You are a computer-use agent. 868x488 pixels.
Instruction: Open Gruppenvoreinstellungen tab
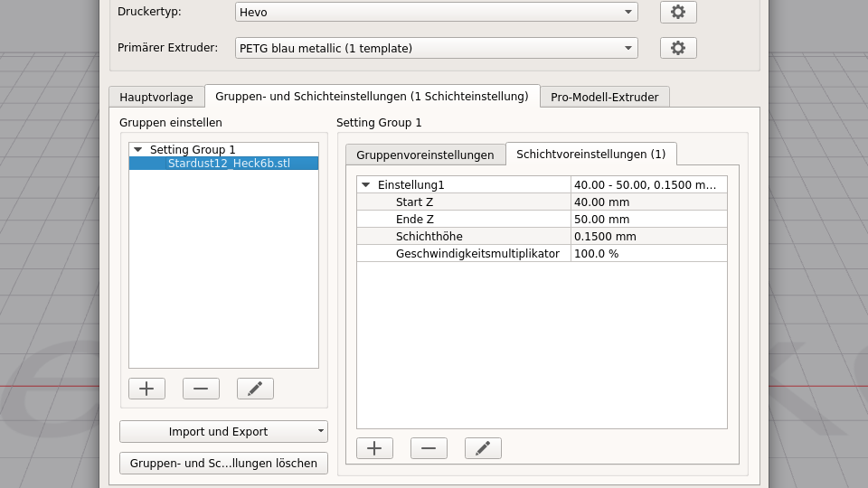[425, 155]
